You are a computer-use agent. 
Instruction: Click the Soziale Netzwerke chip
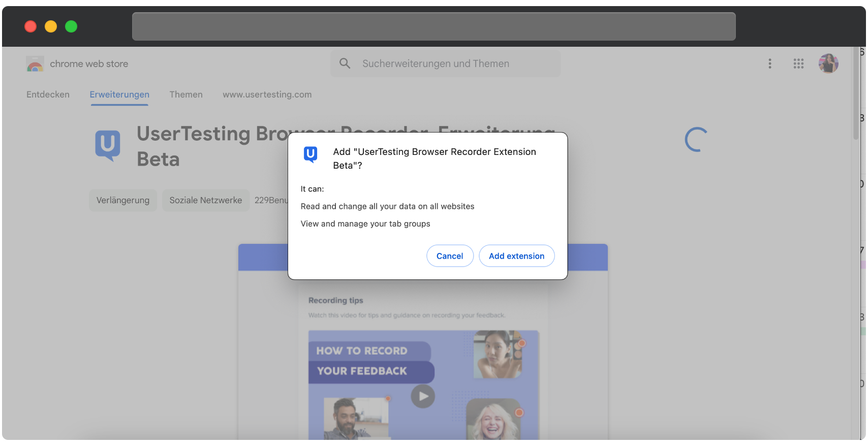tap(206, 200)
